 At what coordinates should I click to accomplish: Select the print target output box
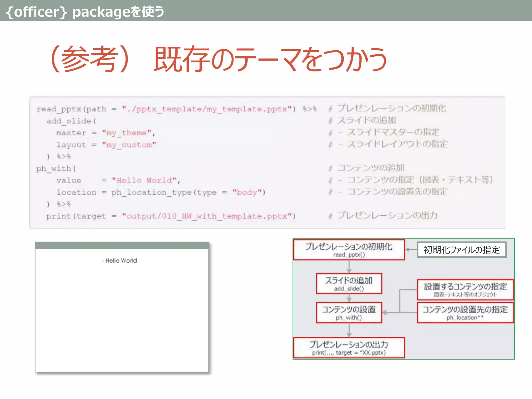click(x=349, y=348)
